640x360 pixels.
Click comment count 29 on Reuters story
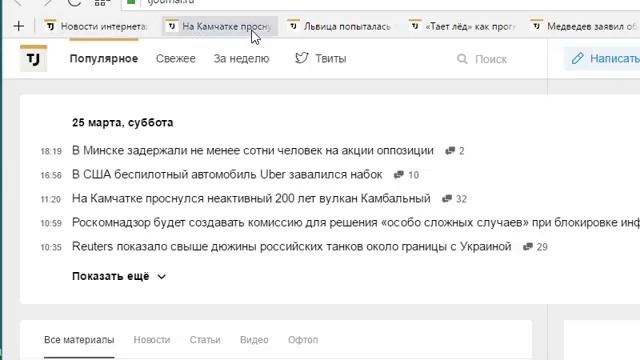pyautogui.click(x=542, y=247)
